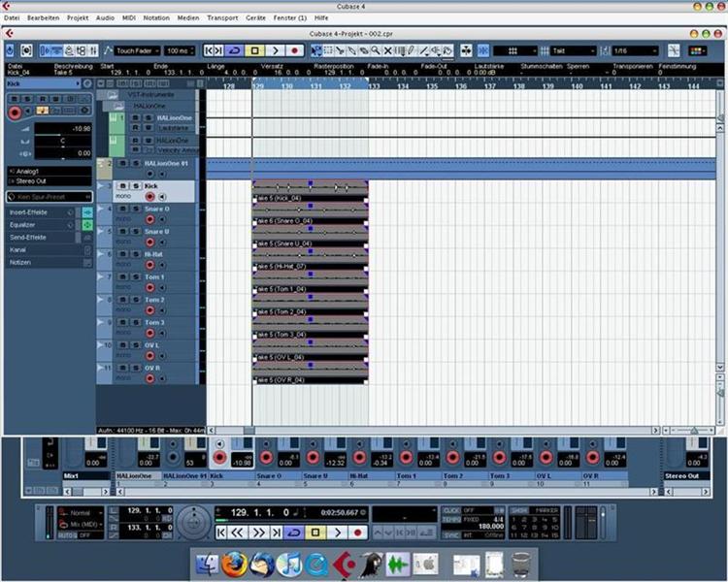Screen dimensions: 728x582
Task: Click the transport output level slider
Action: [603, 522]
